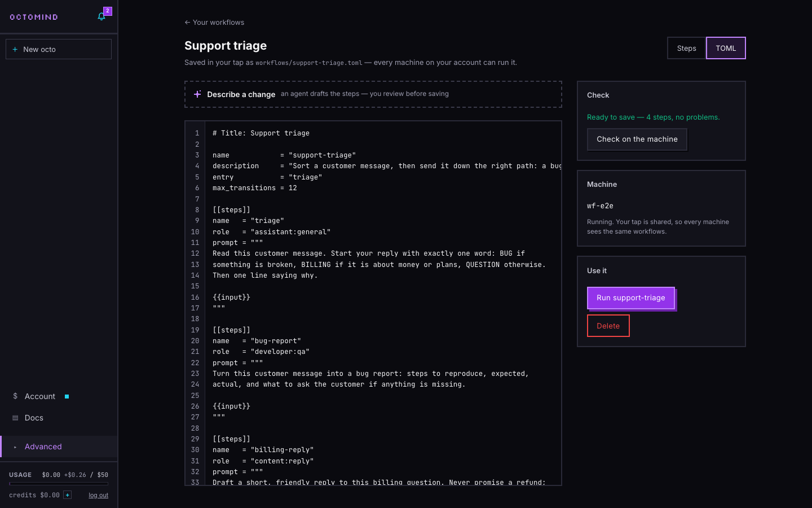Go back to Your workflows

[214, 23]
